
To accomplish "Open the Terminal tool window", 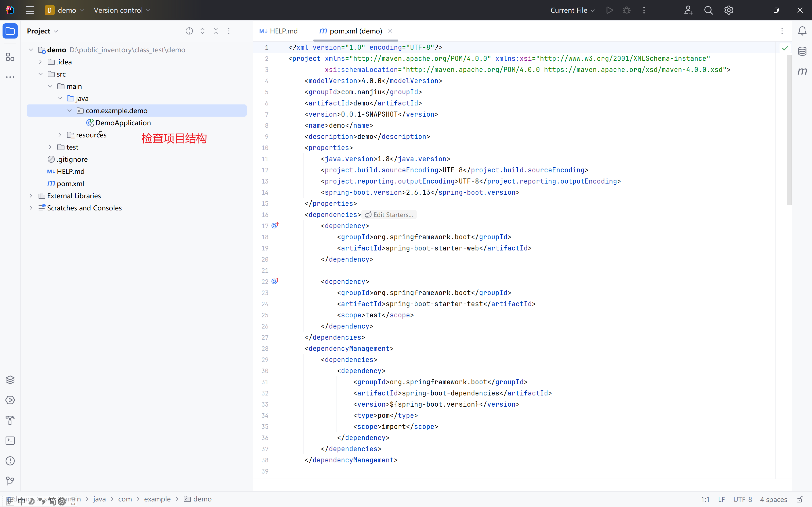I will tap(10, 441).
